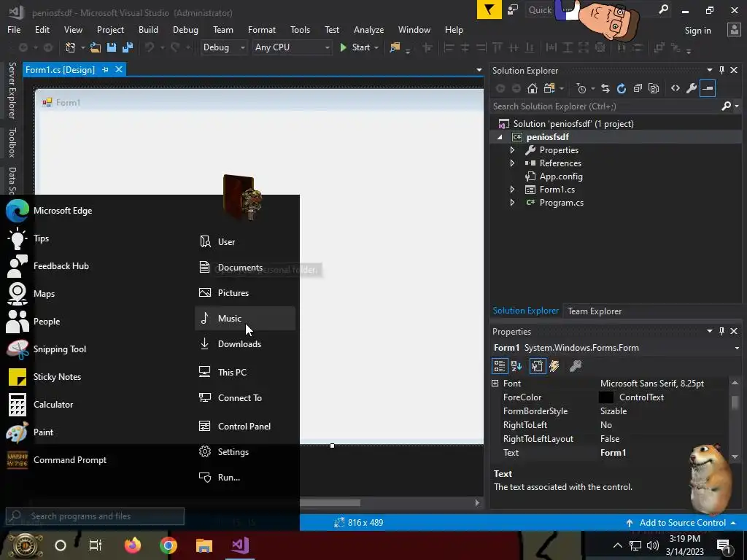Collapse the peniosfsdf project node
Image resolution: width=747 pixels, height=560 pixels.
500,137
